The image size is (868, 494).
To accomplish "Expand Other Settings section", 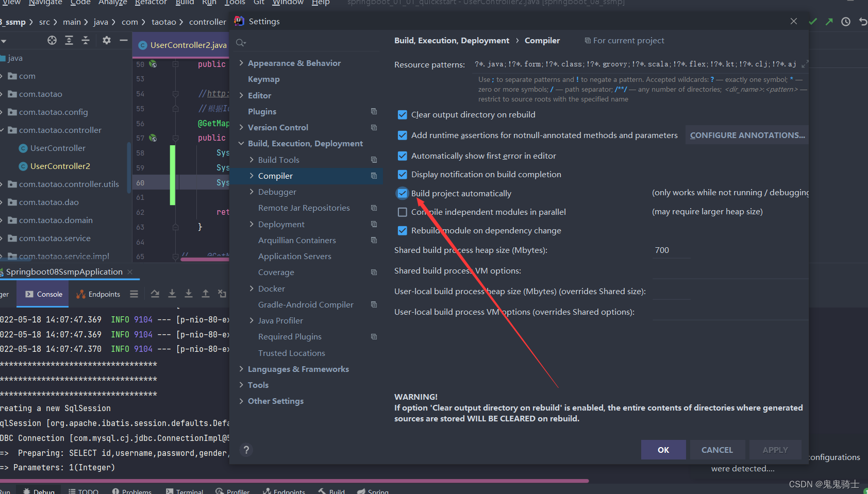I will pyautogui.click(x=241, y=401).
